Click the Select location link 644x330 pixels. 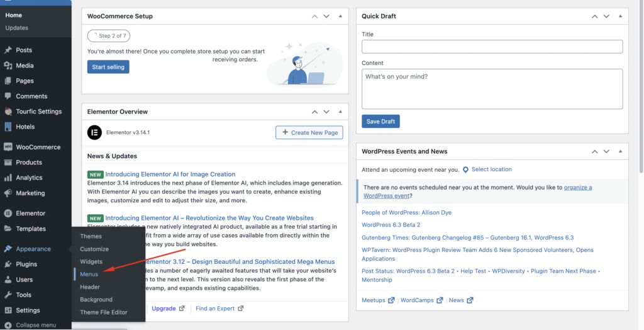pos(492,169)
